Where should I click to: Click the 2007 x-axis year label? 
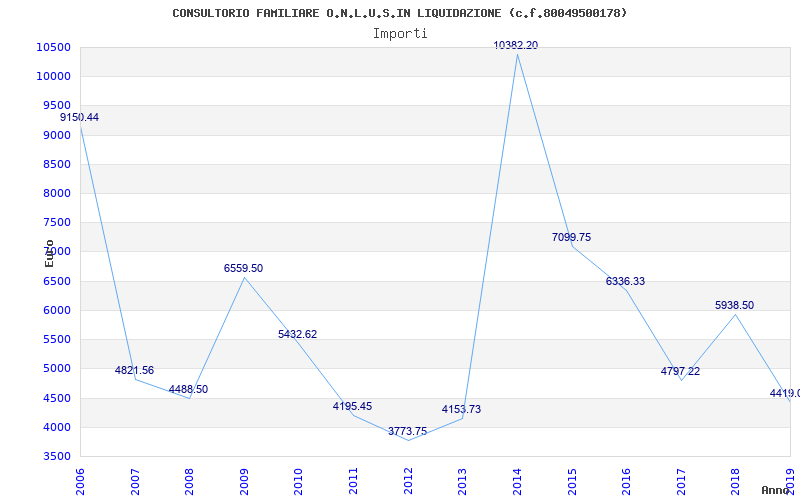[135, 481]
